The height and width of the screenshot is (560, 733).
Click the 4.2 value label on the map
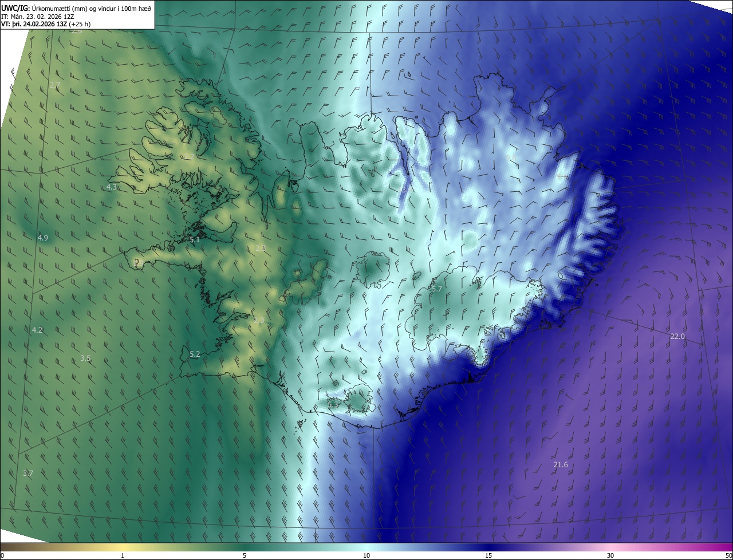tap(37, 330)
